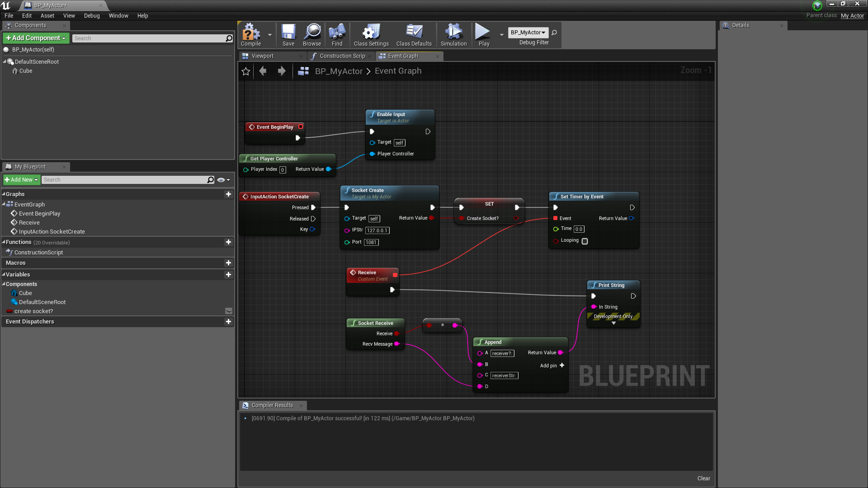Collapse the Variables section
This screenshot has width=868, height=488.
point(4,274)
